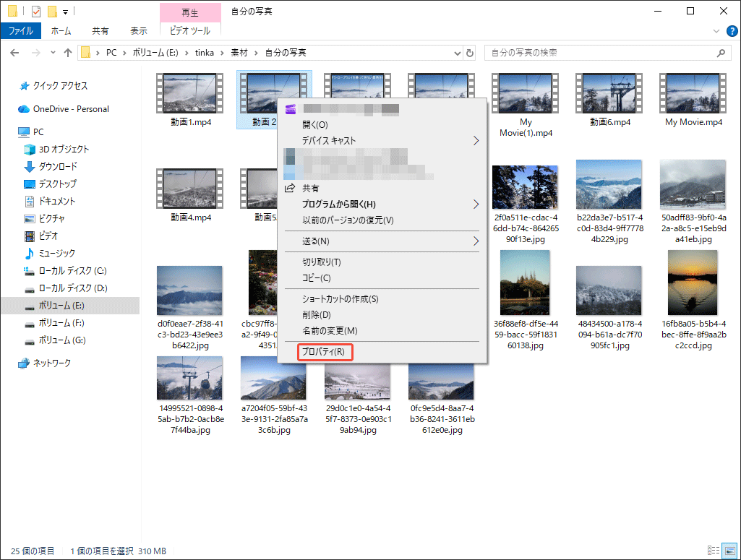Open ネットワーク in navigation pane
Viewport: 741px width, 560px height.
pyautogui.click(x=44, y=363)
